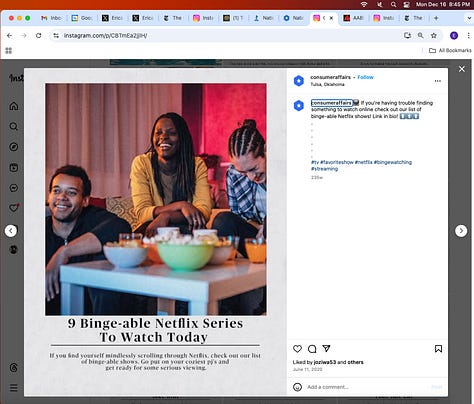The image size is (474, 404).
Task: Open the emoji picker in comment box
Action: click(x=297, y=387)
